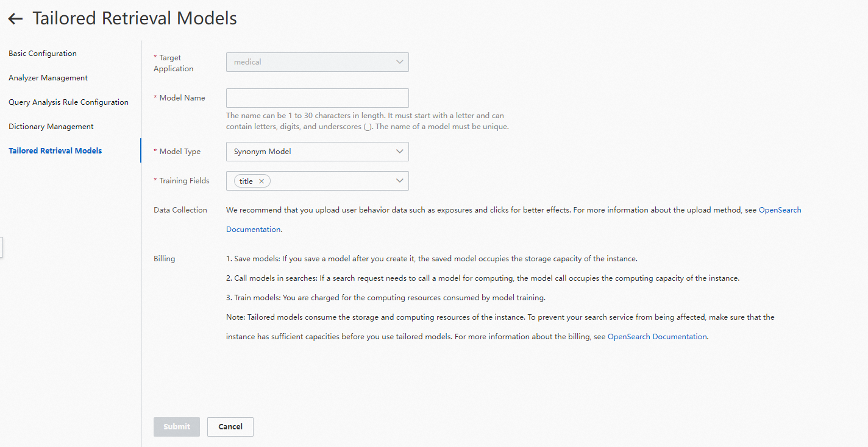Click the Cancel button
The height and width of the screenshot is (447, 868).
pyautogui.click(x=230, y=427)
